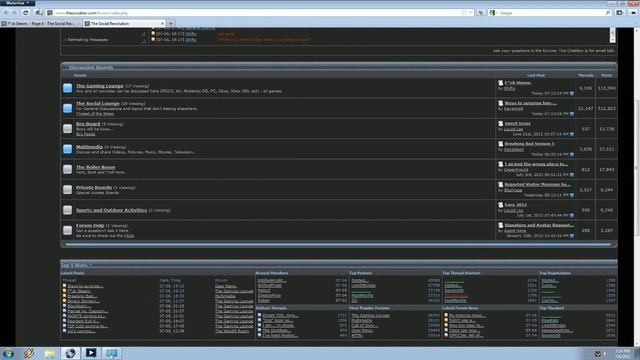Viewport: 640px width, 360px height.
Task: Click the Last Post column header
Action: [536, 75]
